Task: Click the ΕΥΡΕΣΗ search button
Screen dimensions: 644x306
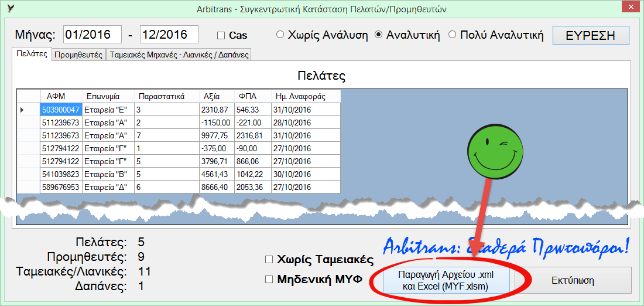Action: [591, 35]
